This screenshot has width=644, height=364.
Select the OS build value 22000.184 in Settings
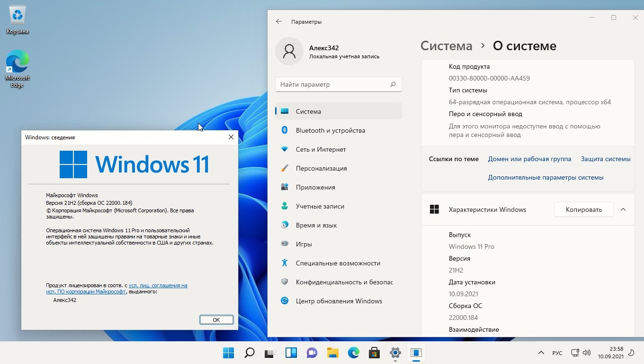click(x=463, y=318)
